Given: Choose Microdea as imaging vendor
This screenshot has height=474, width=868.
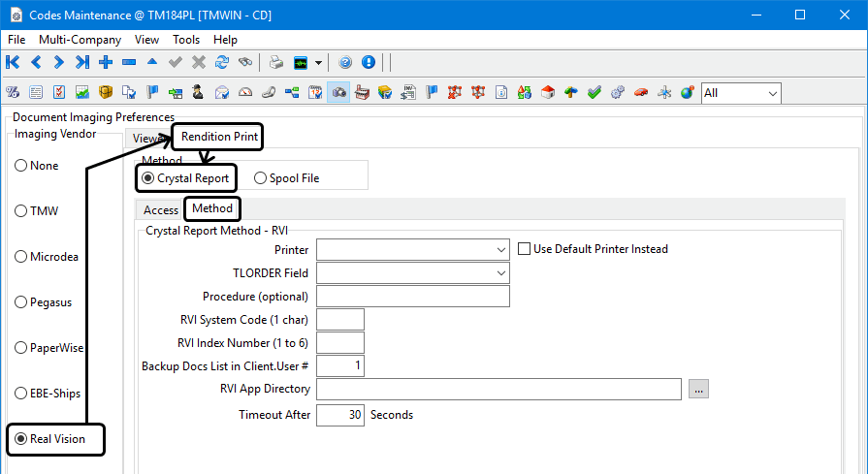Looking at the screenshot, I should tap(20, 257).
